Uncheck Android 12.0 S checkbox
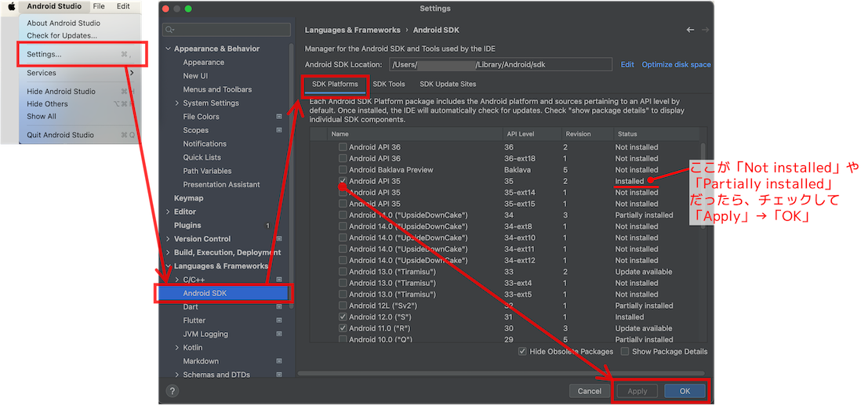 (343, 317)
